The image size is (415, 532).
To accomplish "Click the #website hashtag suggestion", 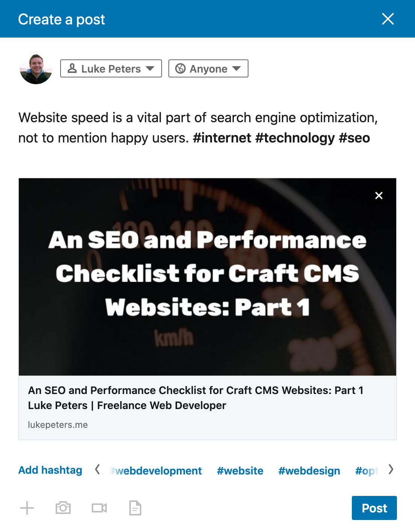I will point(240,470).
